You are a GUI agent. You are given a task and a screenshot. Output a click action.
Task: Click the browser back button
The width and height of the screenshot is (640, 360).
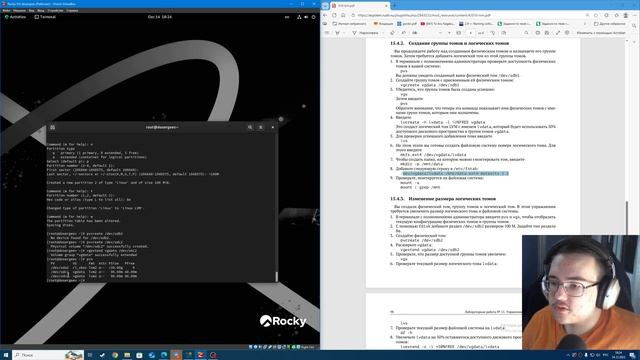[325, 15]
